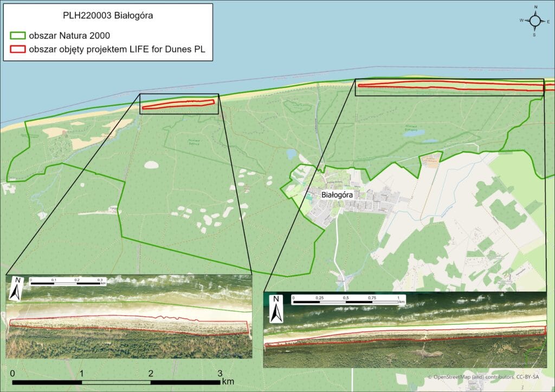This screenshot has height=392, width=555.
Task: Select the red LIFE for Dunes legend swatch
Action: coord(17,51)
